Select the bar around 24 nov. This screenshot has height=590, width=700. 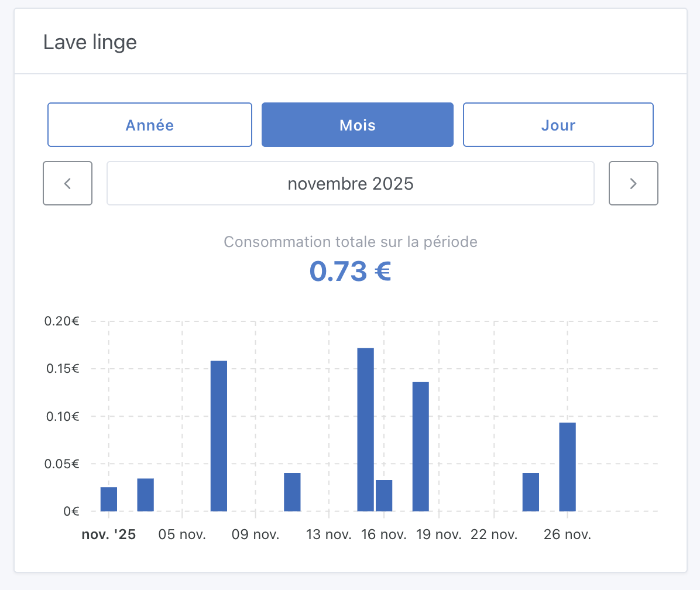pos(530,492)
